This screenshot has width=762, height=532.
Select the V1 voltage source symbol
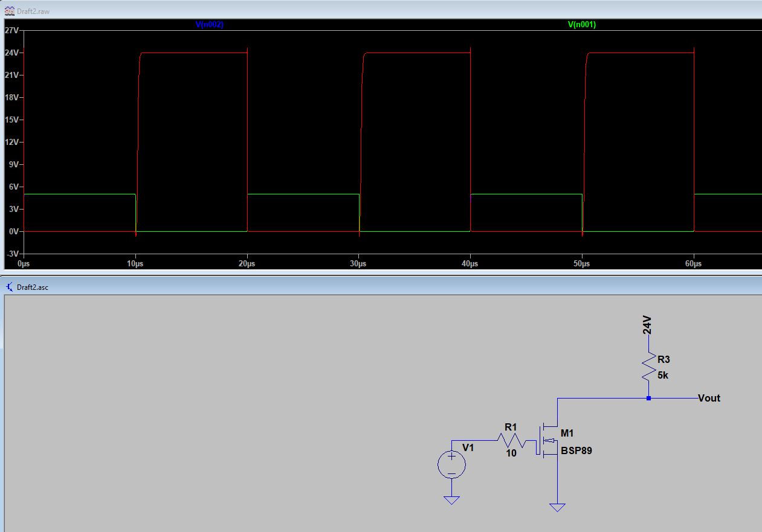coord(451,464)
